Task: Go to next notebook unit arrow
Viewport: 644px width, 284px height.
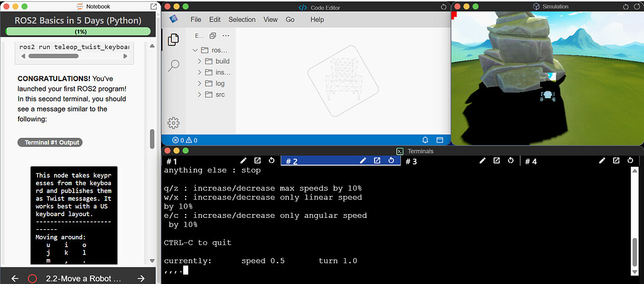Action: 141,278
